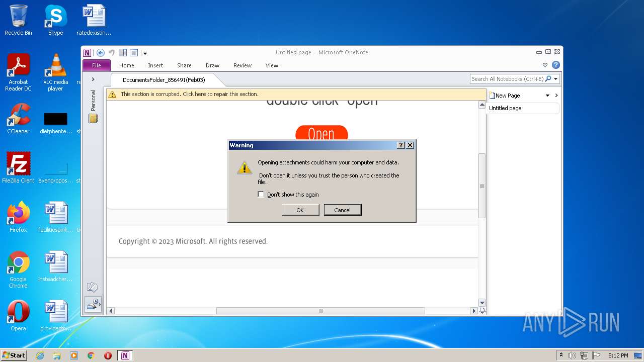Open Chrome from the taskbar
644x362 pixels.
click(91, 355)
